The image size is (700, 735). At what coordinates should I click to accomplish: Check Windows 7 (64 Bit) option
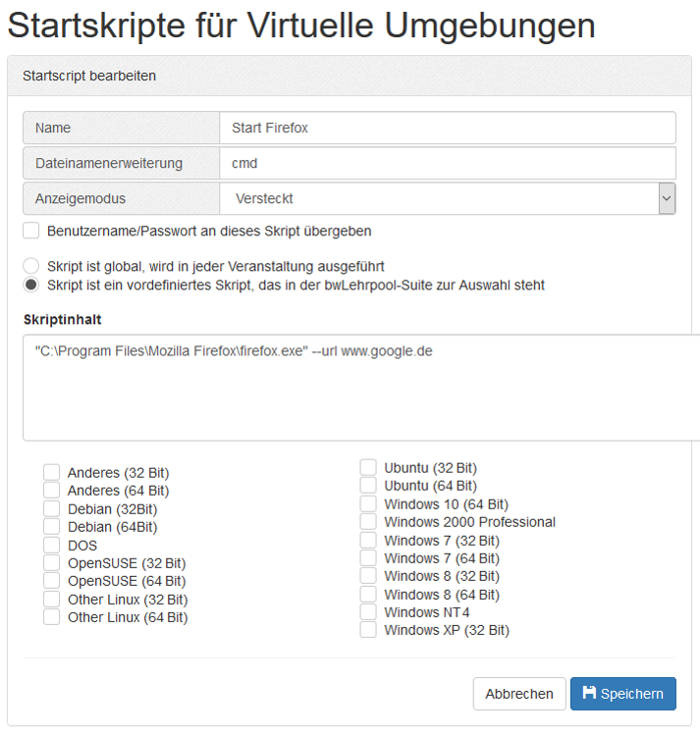coord(368,558)
